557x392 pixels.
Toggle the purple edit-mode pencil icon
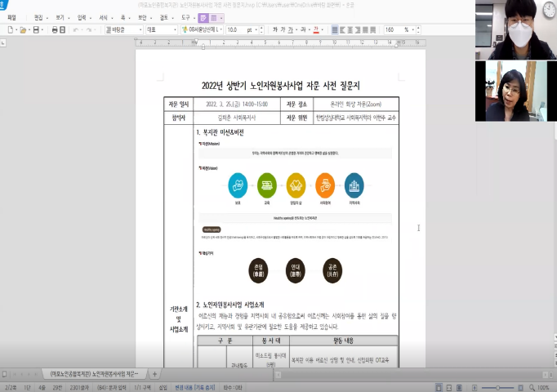203,18
